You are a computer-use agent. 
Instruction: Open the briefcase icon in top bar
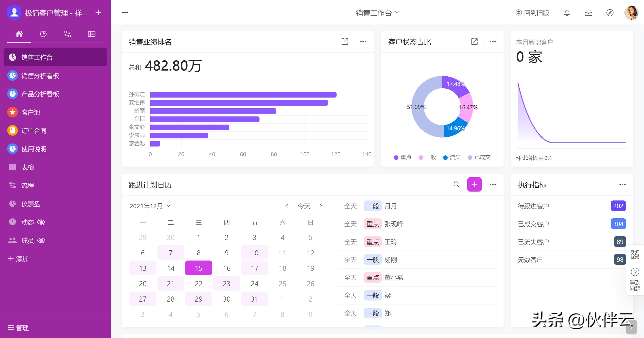coord(589,13)
